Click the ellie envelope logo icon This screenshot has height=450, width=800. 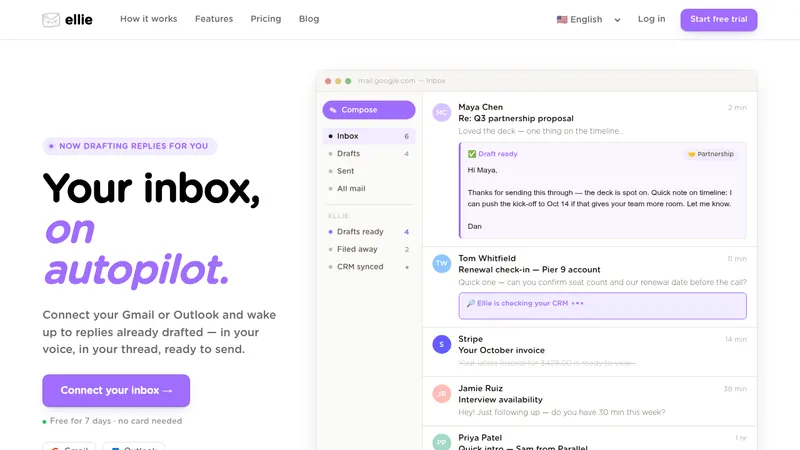pyautogui.click(x=51, y=20)
